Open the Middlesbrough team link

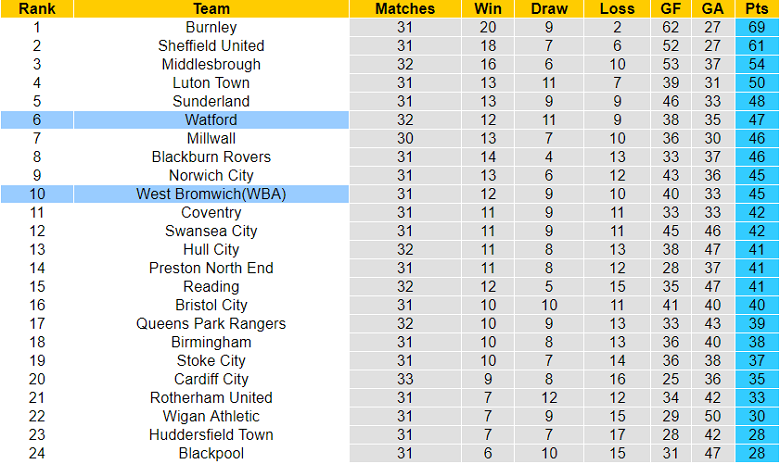tap(211, 65)
